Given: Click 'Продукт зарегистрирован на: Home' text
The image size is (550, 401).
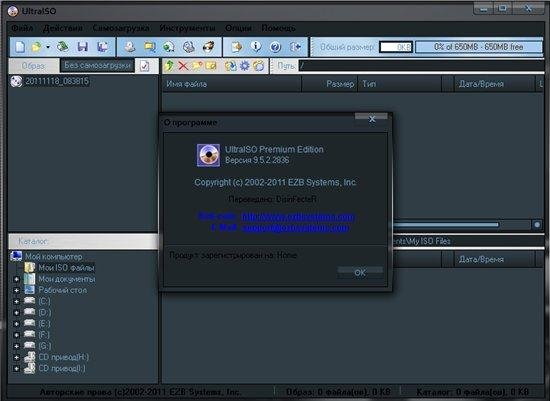Looking at the screenshot, I should click(x=233, y=255).
